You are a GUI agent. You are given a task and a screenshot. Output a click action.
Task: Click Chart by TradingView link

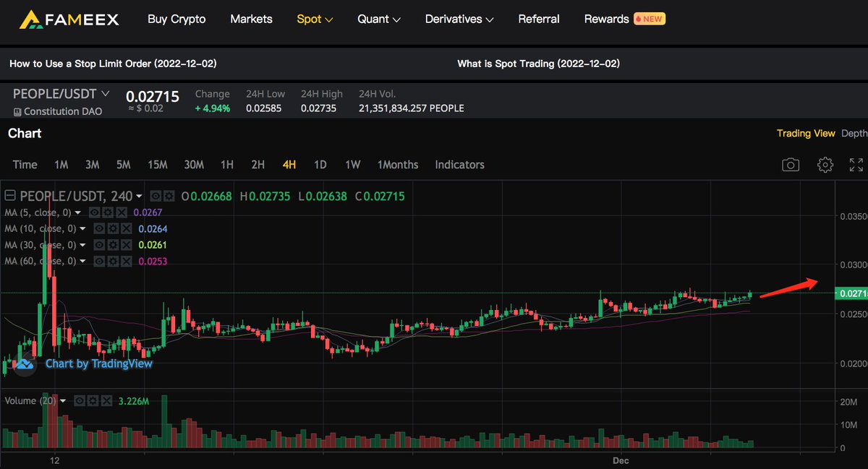point(98,363)
